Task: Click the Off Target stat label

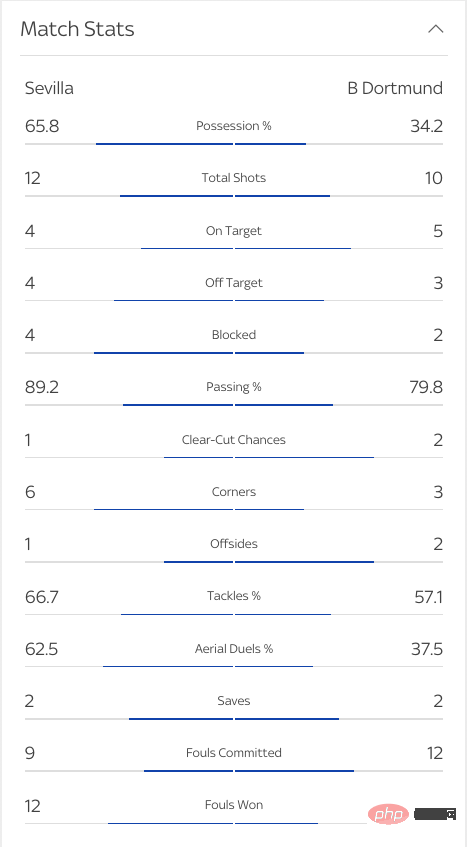Action: [x=234, y=283]
